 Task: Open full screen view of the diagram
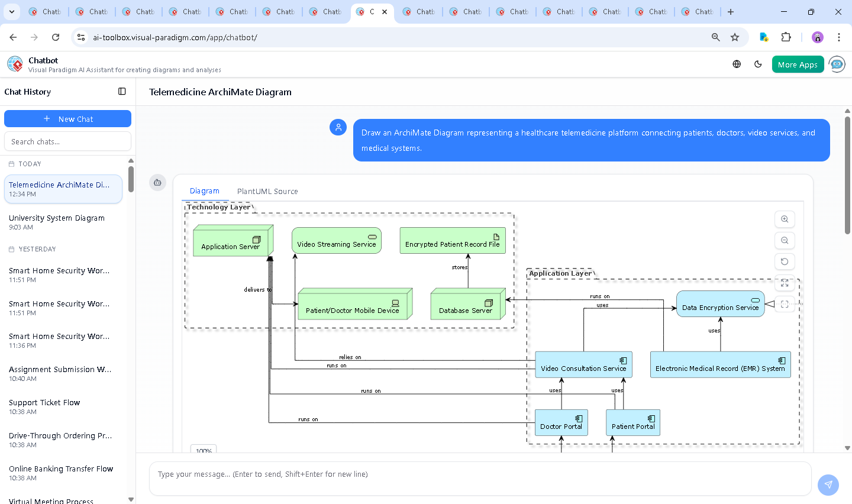pyautogui.click(x=785, y=283)
